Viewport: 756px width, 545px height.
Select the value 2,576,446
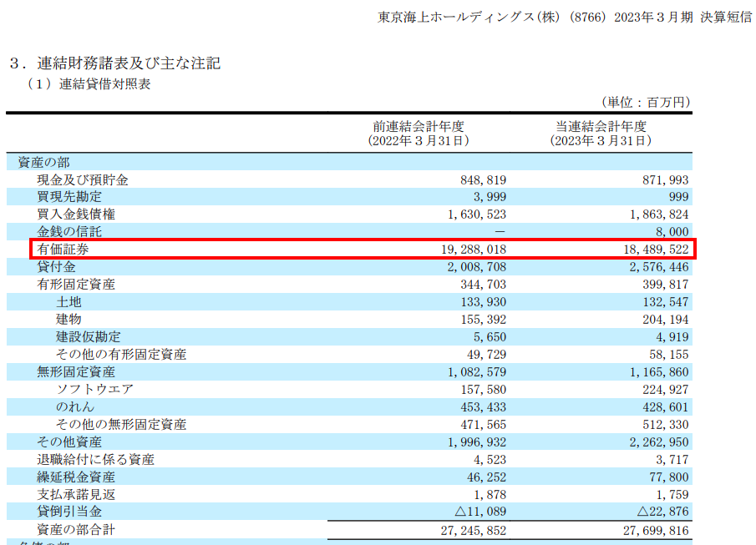pyautogui.click(x=659, y=267)
